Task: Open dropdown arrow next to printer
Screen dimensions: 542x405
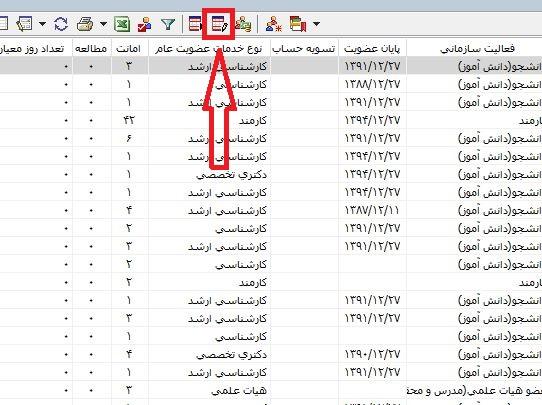Action: pyautogui.click(x=103, y=24)
